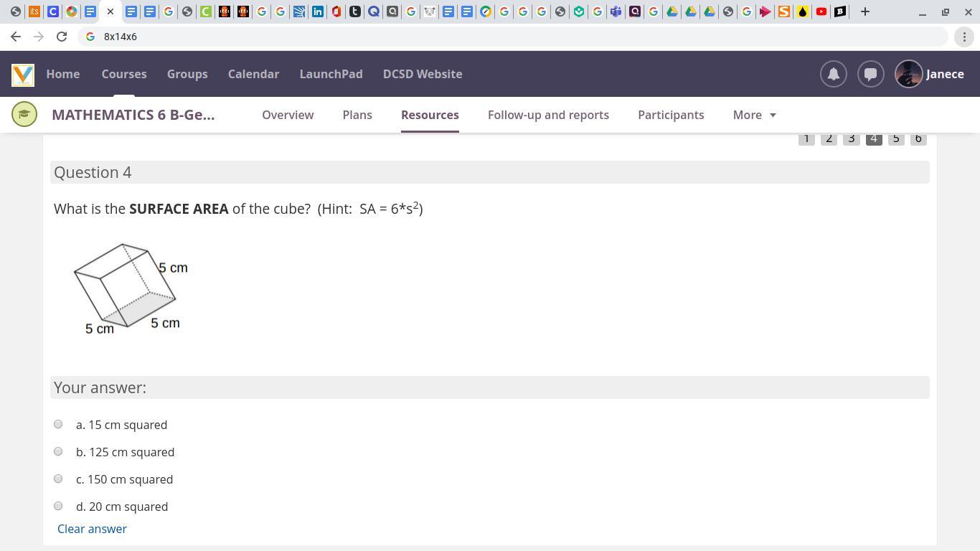Select answer b. 125 cm squared
This screenshot has width=980, height=551.
[x=58, y=451]
